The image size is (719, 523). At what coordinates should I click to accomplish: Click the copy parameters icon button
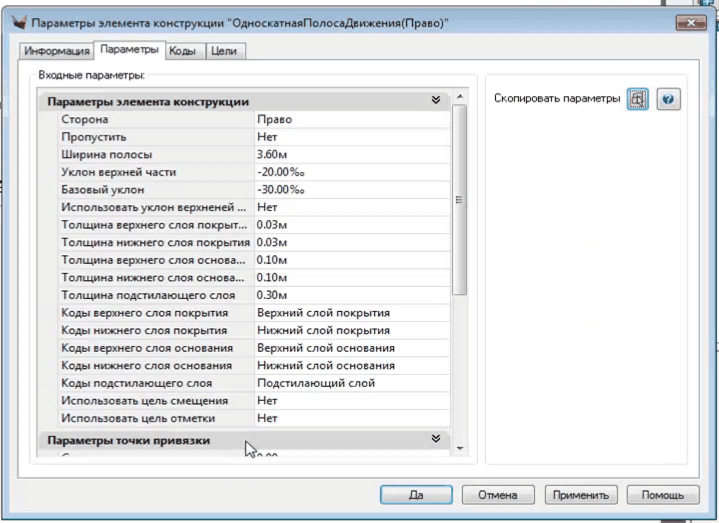coord(637,100)
